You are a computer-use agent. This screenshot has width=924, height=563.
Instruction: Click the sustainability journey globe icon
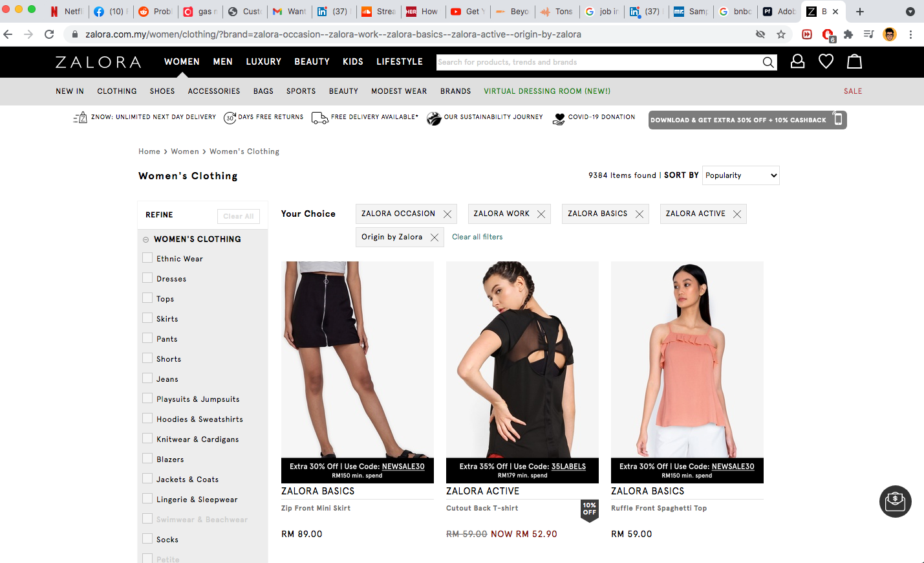[x=434, y=118]
